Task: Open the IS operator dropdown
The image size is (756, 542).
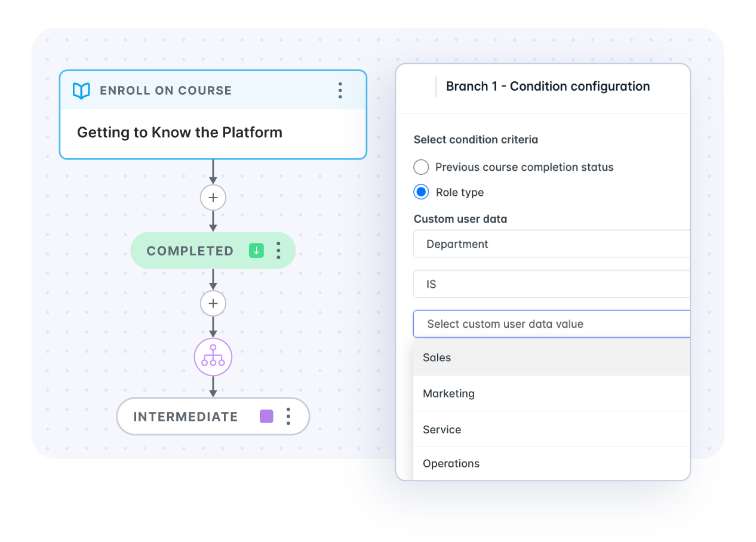Action: click(551, 284)
